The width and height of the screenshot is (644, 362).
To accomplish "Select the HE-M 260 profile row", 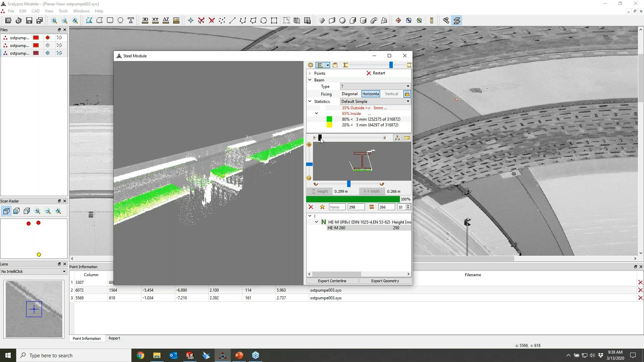I will click(x=336, y=228).
